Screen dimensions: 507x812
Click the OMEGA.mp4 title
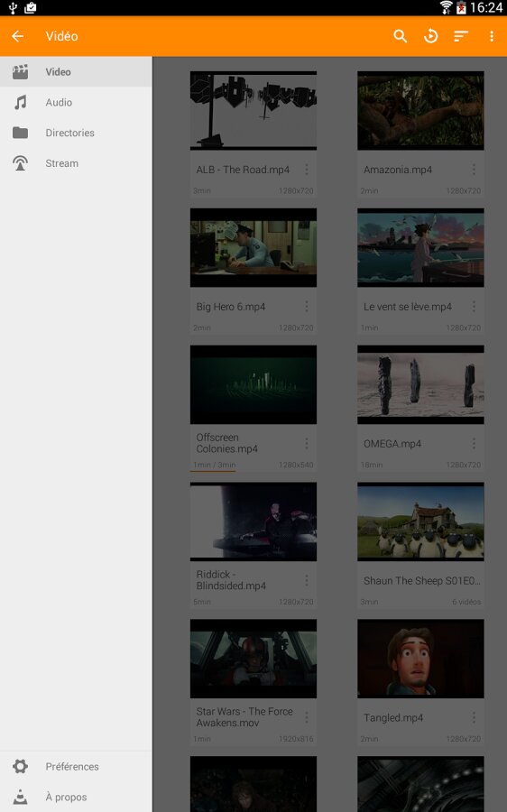coord(392,444)
